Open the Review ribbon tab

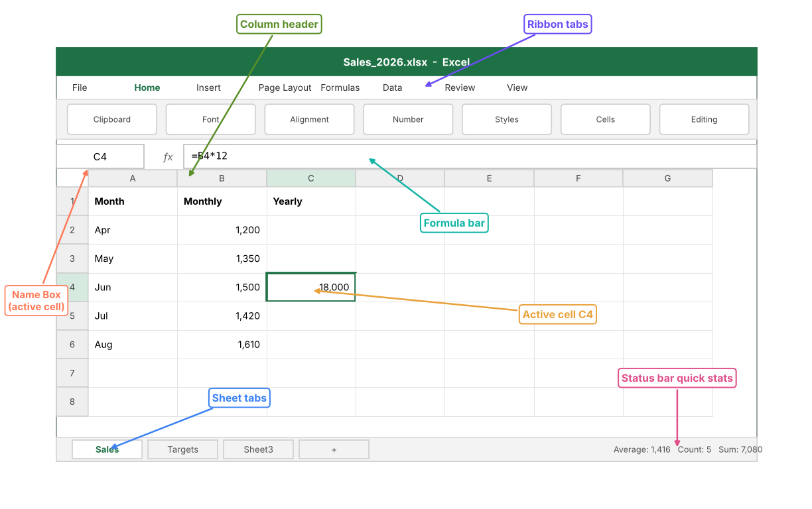point(460,87)
